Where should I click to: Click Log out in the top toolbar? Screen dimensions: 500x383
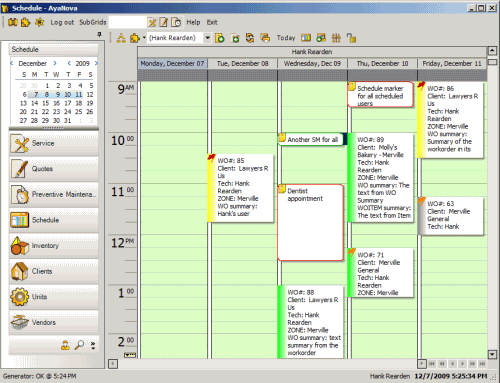(x=62, y=22)
